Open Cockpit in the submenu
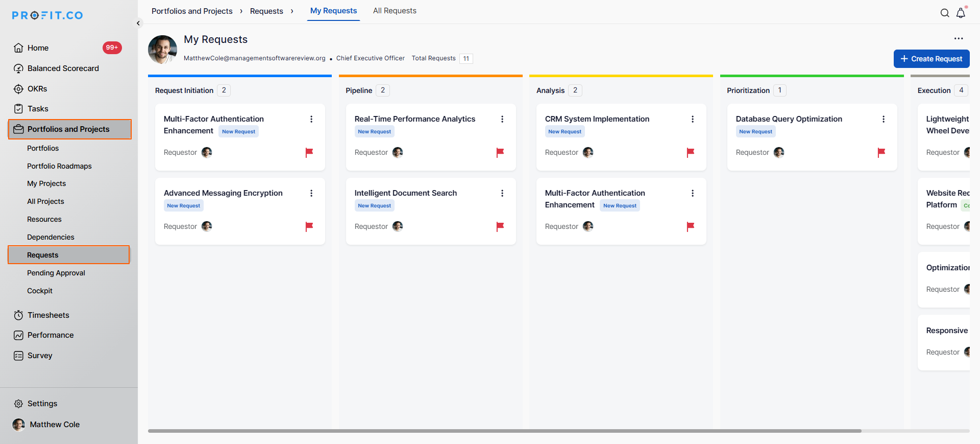980x444 pixels. (40, 291)
